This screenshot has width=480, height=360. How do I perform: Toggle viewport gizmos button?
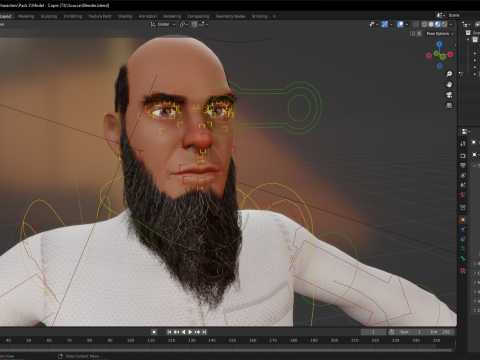[385, 24]
